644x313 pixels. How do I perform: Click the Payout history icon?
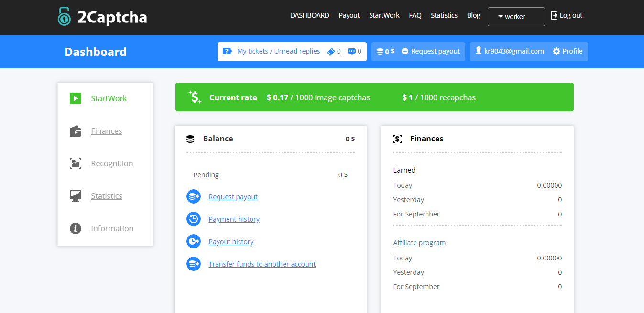194,241
